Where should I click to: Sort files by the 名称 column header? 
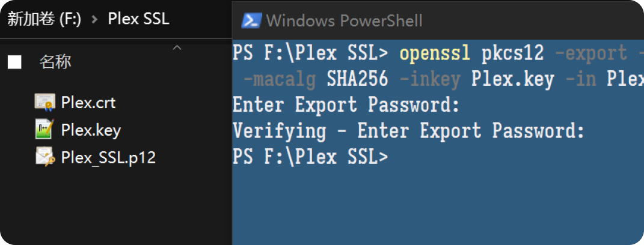click(x=55, y=62)
